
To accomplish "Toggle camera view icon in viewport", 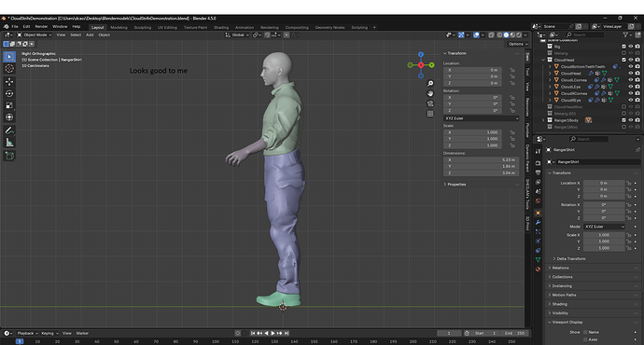I will tap(430, 103).
